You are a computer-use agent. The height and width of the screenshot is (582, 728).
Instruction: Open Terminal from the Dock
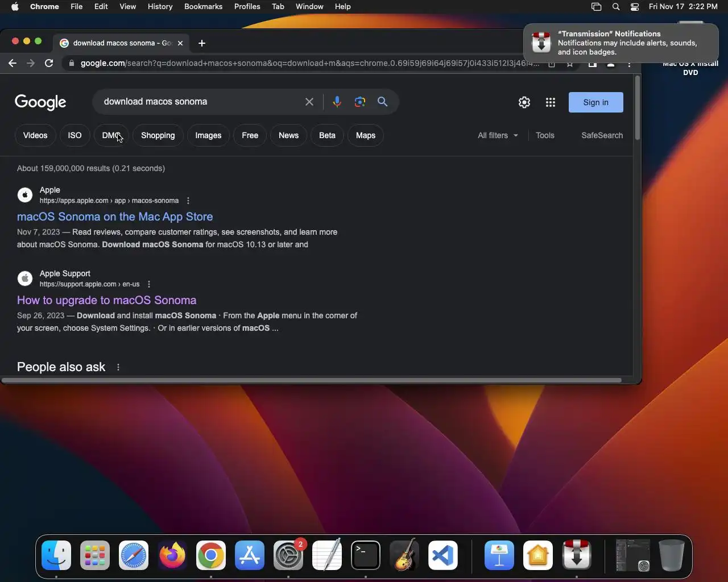coord(366,555)
